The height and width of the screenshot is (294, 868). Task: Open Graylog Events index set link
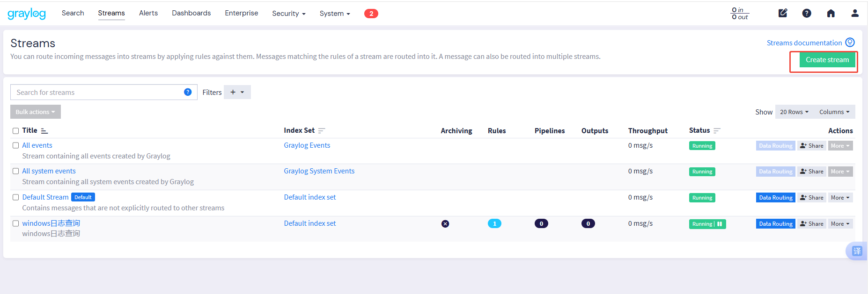coord(307,145)
